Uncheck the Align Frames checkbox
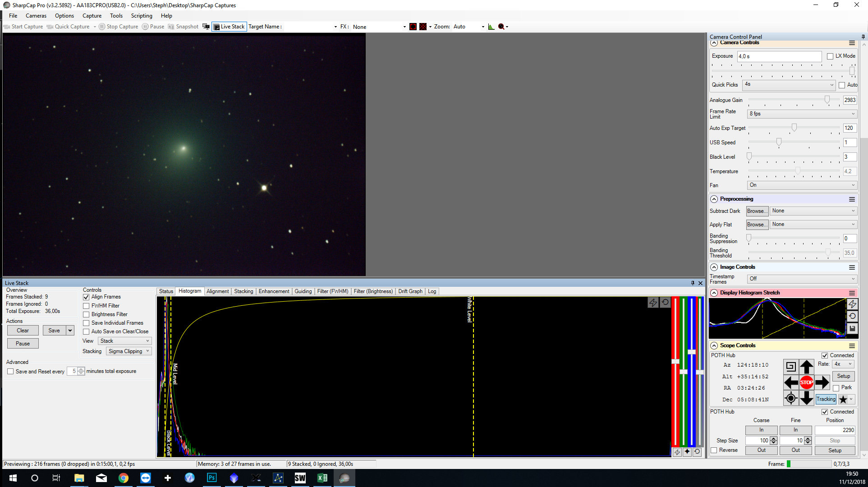 click(86, 297)
